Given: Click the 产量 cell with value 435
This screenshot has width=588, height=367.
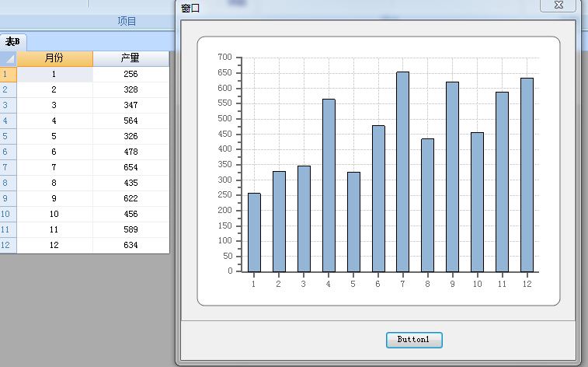Looking at the screenshot, I should pyautogui.click(x=130, y=183).
